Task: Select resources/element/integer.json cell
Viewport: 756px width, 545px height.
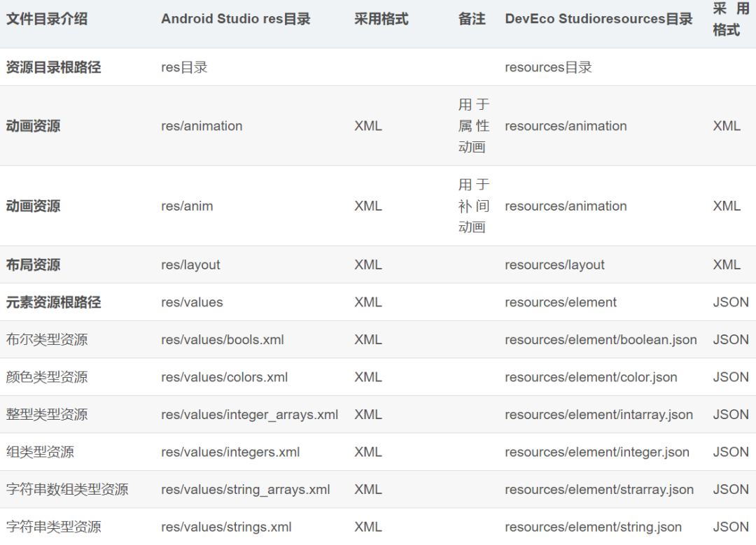Action: [597, 452]
